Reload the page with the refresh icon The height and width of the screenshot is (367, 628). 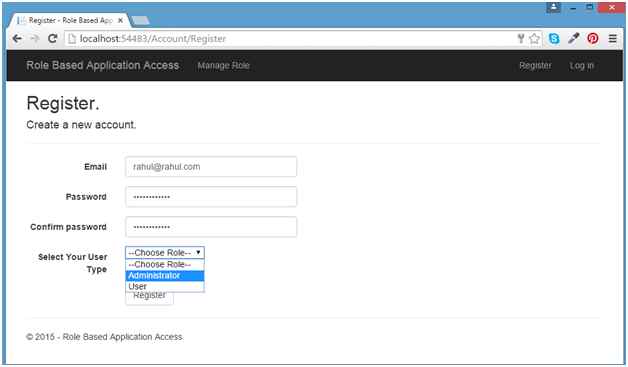point(52,38)
